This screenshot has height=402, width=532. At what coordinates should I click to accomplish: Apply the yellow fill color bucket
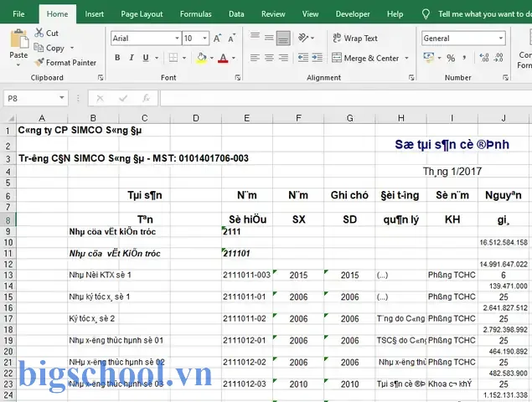[202, 58]
